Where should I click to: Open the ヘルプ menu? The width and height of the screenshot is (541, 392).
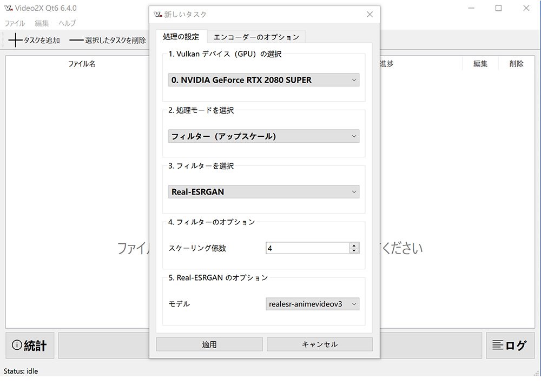click(67, 23)
